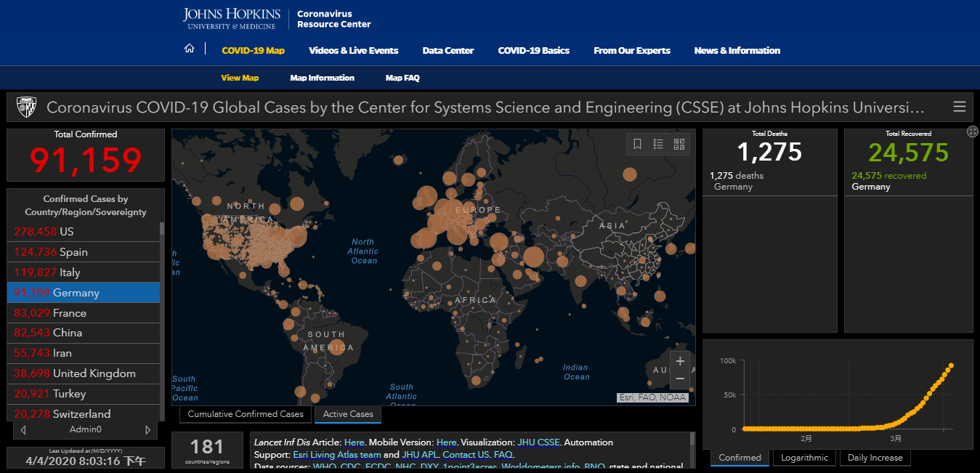The width and height of the screenshot is (980, 473).
Task: Go to next Admin level with right arrow
Action: click(148, 430)
